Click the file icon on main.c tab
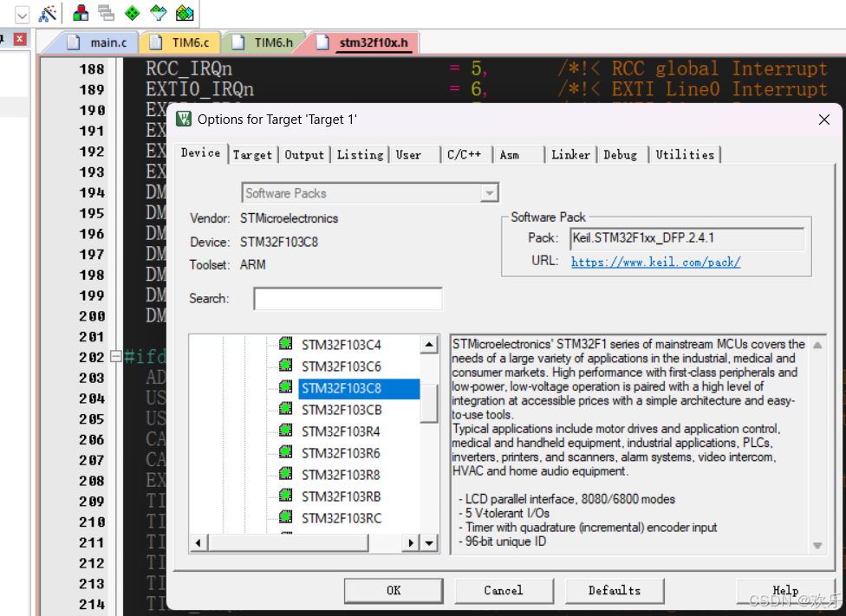Viewport: 846px width, 616px height. tap(74, 42)
